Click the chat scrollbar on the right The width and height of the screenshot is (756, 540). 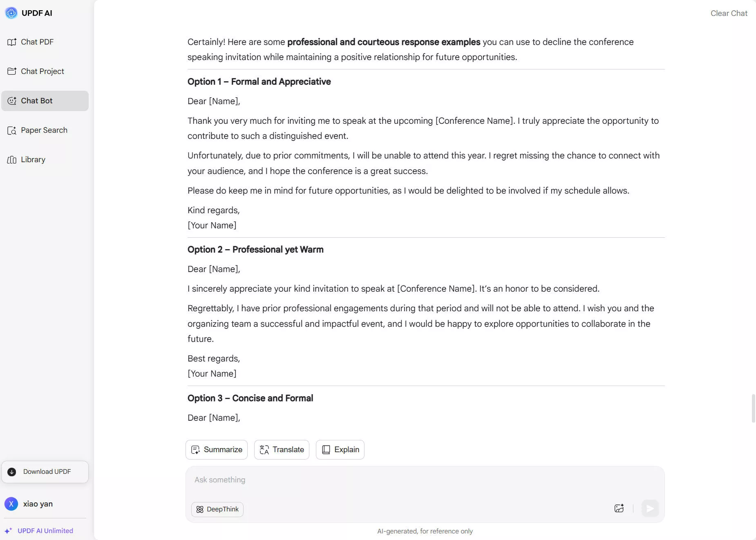(x=753, y=408)
